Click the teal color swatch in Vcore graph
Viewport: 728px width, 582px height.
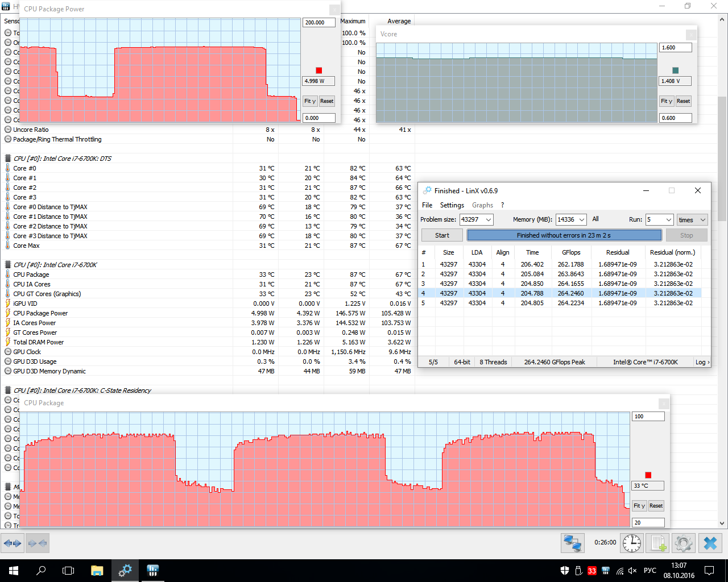[x=675, y=70]
